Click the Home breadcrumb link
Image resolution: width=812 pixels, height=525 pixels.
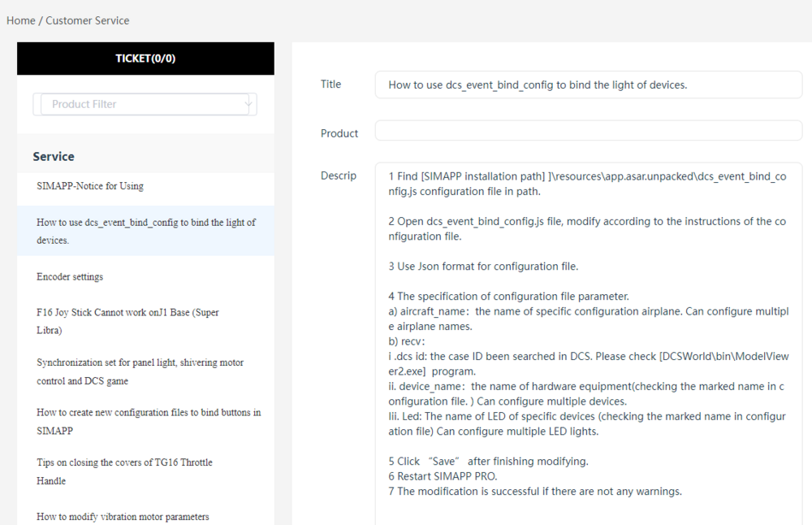click(20, 20)
